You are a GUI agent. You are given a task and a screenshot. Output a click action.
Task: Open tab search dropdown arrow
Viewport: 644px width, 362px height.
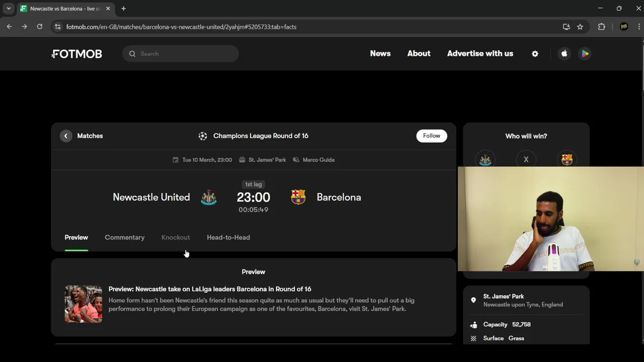coord(9,9)
